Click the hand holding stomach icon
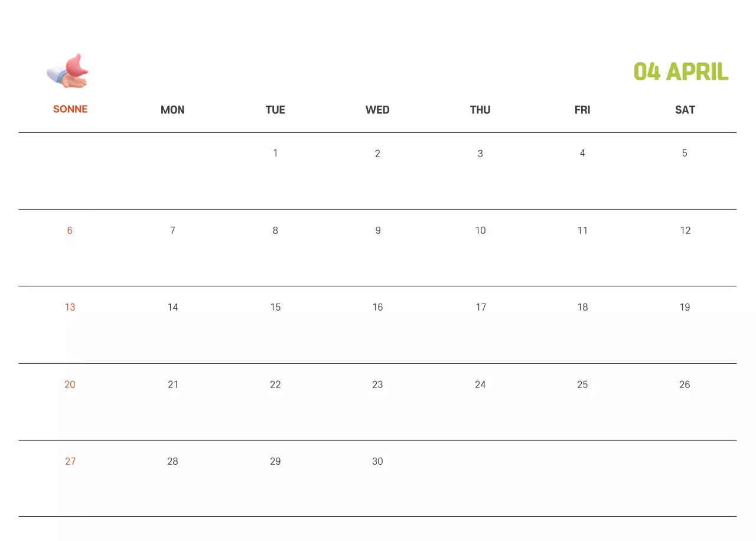This screenshot has height=541, width=756. [68, 71]
